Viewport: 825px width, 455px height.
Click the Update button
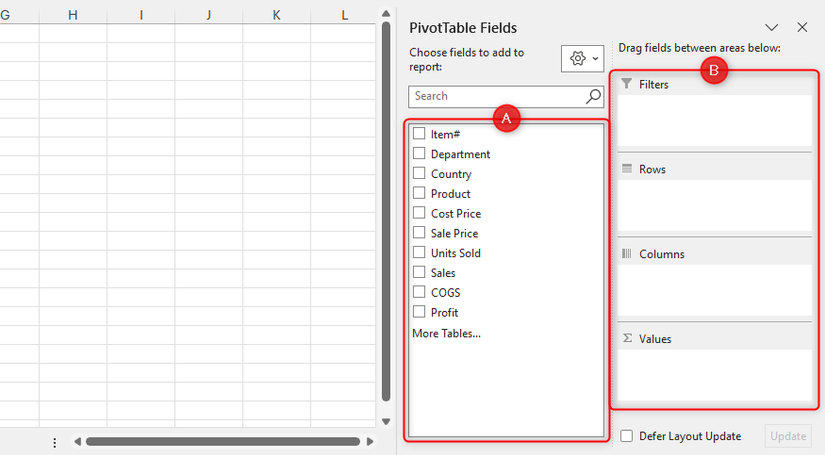click(788, 436)
